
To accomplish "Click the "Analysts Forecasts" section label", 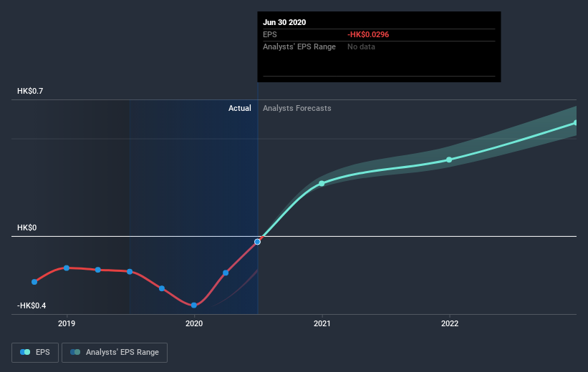I will 297,108.
